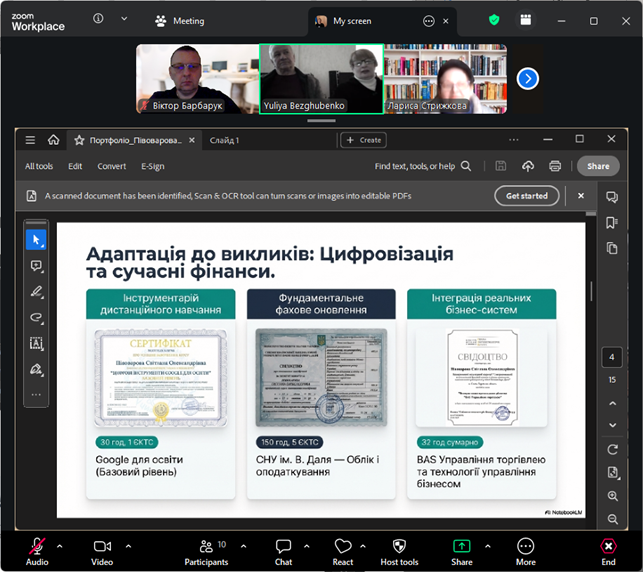Screen dimensions: 643x572
Task: Open Acrobat window more options ellipsis
Action: click(514, 140)
